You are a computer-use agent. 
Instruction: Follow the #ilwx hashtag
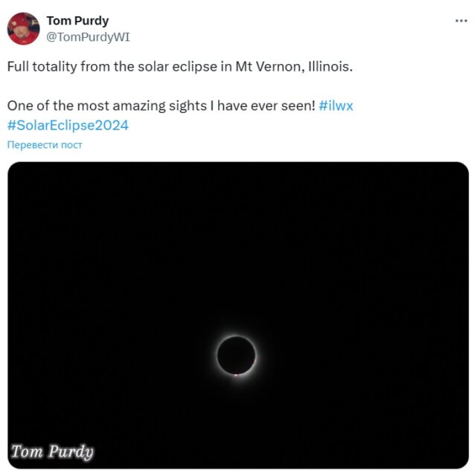336,106
